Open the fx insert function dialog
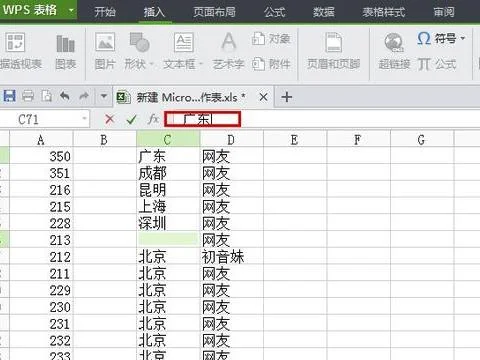The width and height of the screenshot is (480, 360). click(x=153, y=119)
